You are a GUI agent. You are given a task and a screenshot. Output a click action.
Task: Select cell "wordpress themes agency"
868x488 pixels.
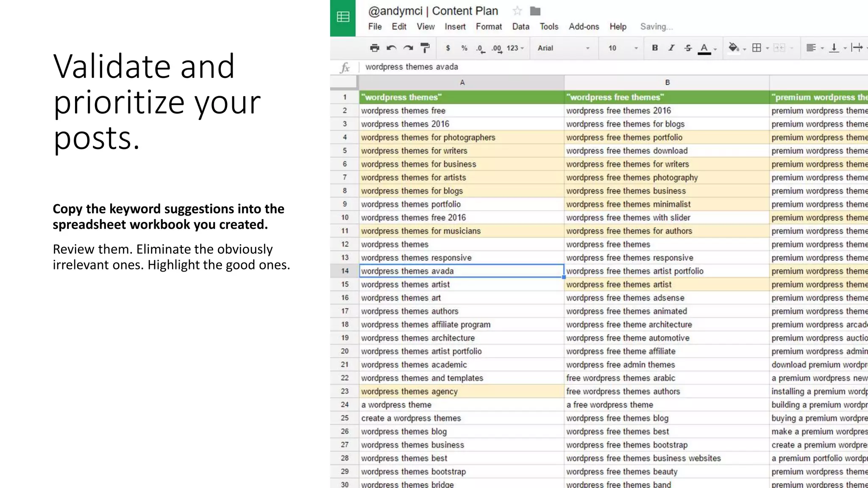click(462, 391)
